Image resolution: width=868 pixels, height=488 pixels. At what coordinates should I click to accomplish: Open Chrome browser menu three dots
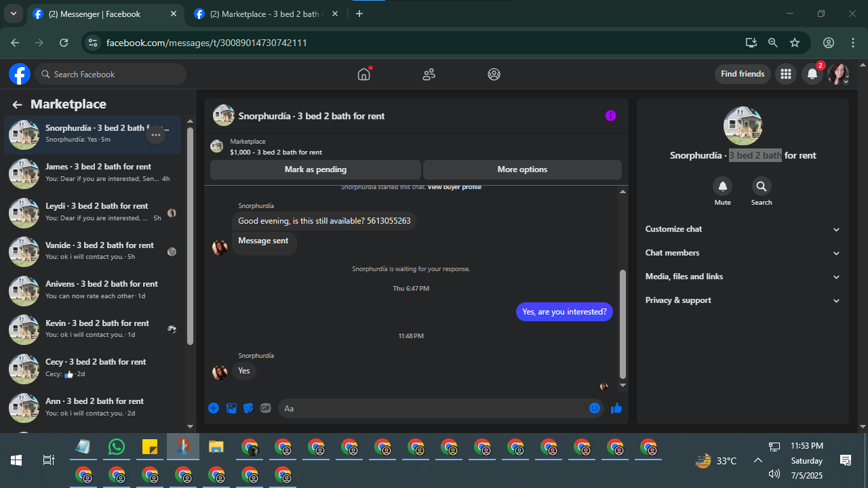(853, 43)
